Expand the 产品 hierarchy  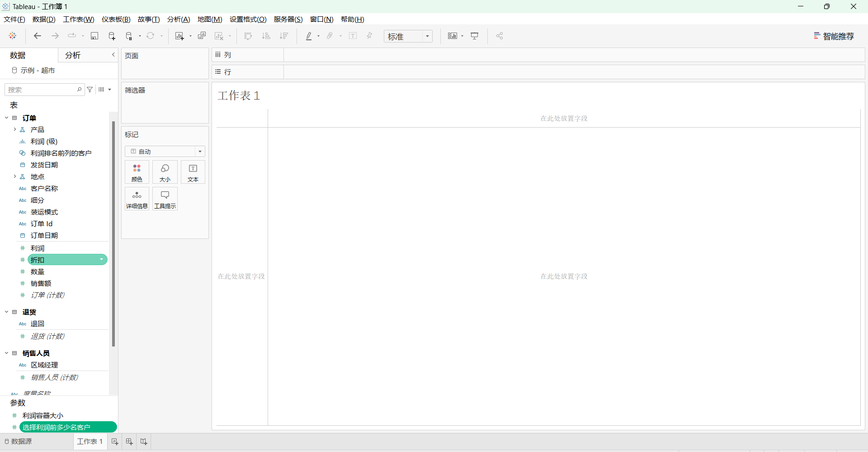coord(14,129)
